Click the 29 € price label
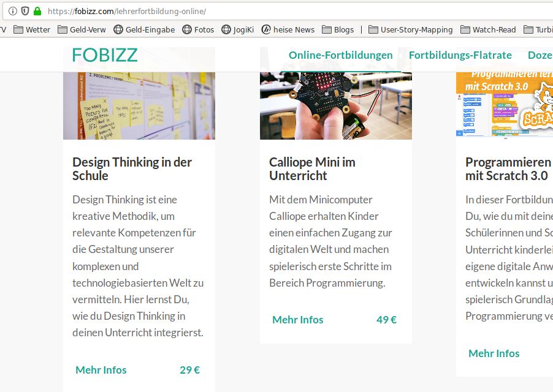The width and height of the screenshot is (553, 392). click(189, 370)
